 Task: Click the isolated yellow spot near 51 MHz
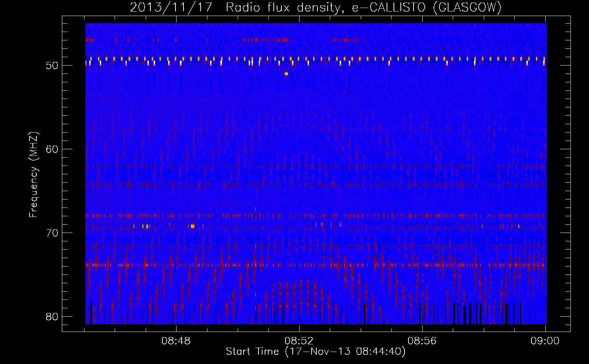[286, 74]
